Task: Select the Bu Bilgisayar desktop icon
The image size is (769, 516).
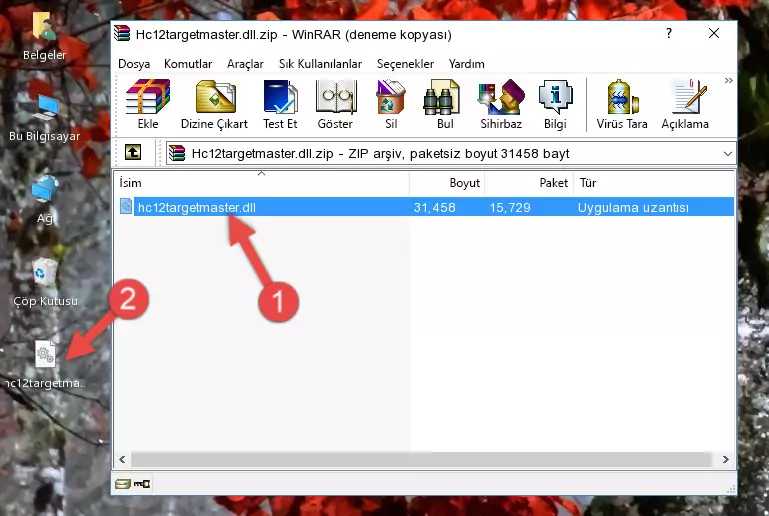Action: 44,118
